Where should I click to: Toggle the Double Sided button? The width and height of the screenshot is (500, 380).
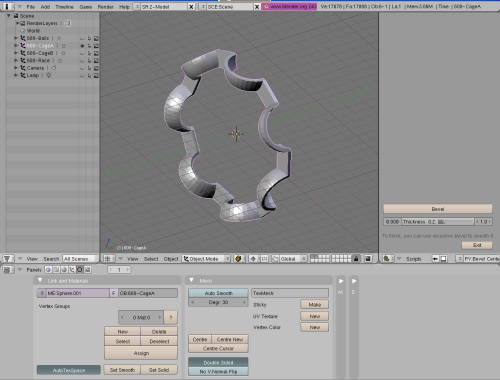tap(218, 362)
